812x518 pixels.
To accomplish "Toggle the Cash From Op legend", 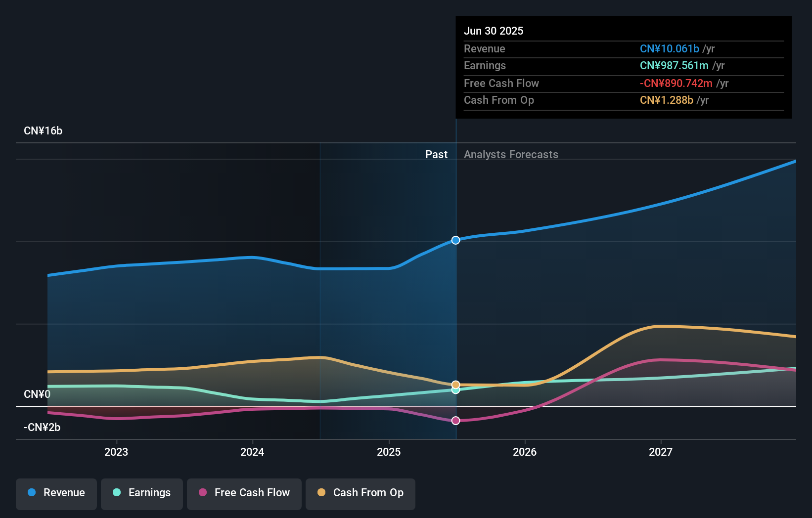I will pos(361,494).
